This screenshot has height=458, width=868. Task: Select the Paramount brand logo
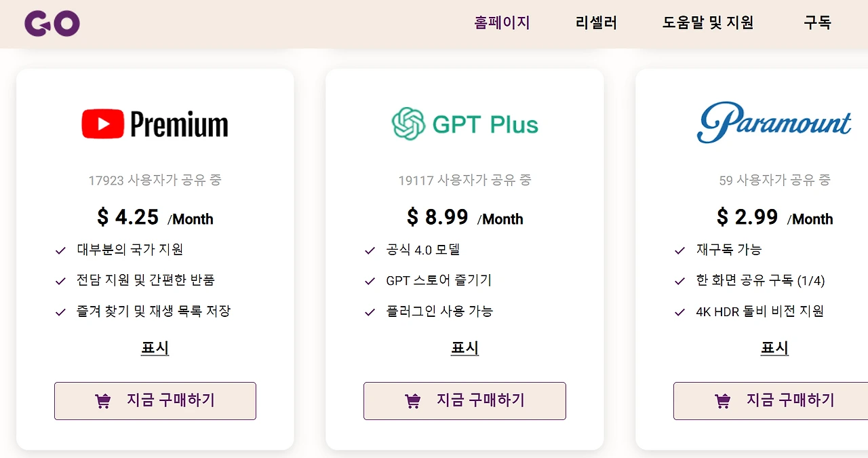click(774, 123)
